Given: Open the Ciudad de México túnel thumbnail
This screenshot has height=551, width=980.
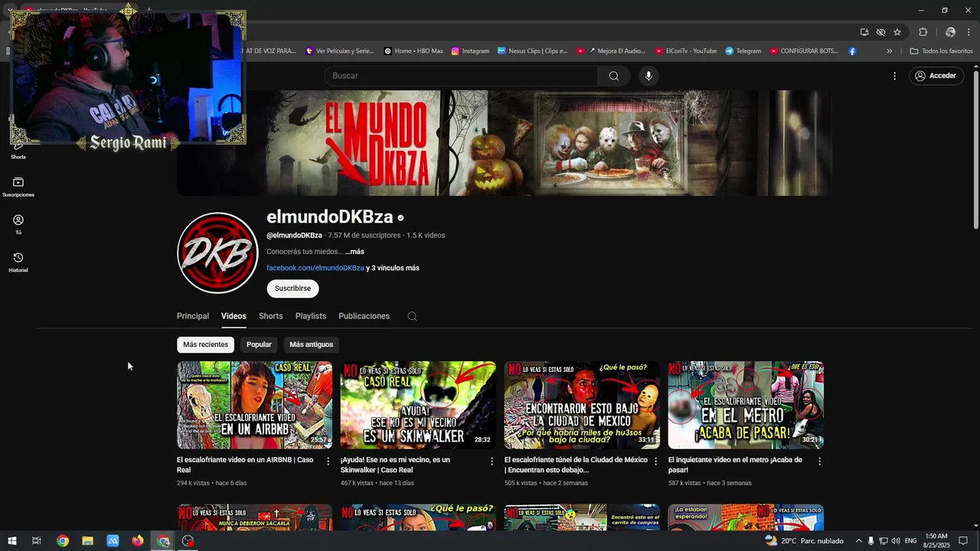Looking at the screenshot, I should pyautogui.click(x=582, y=405).
